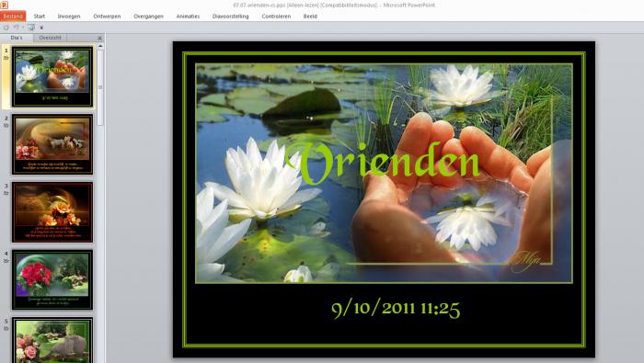644x363 pixels.
Task: Open the undo history dropdown arrow
Action: pyautogui.click(x=23, y=27)
